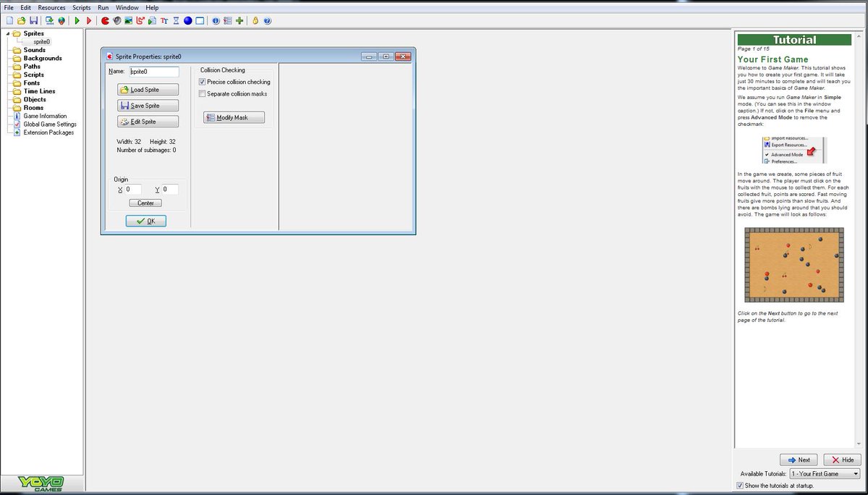Open Game Information tree item
Viewport: 868px width, 495px height.
(x=45, y=116)
